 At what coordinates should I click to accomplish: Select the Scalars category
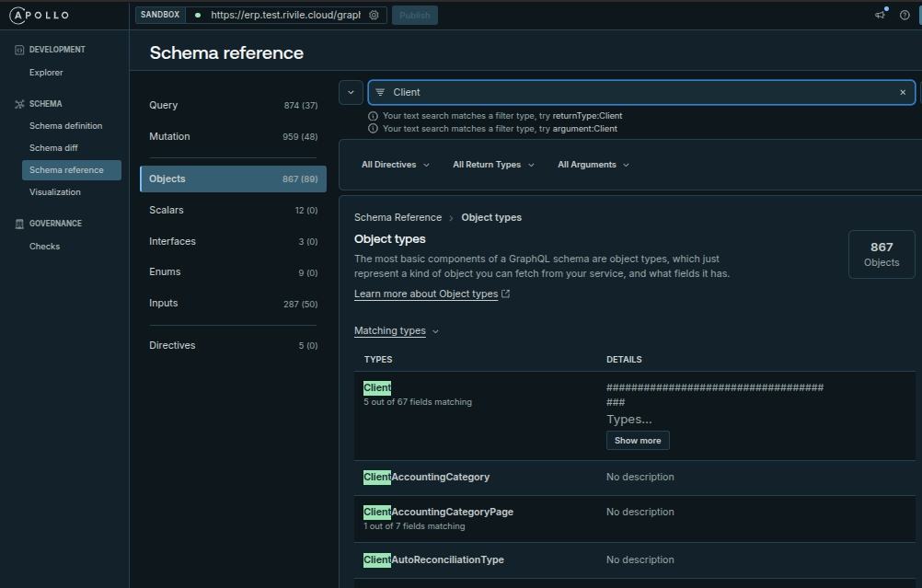(x=234, y=210)
